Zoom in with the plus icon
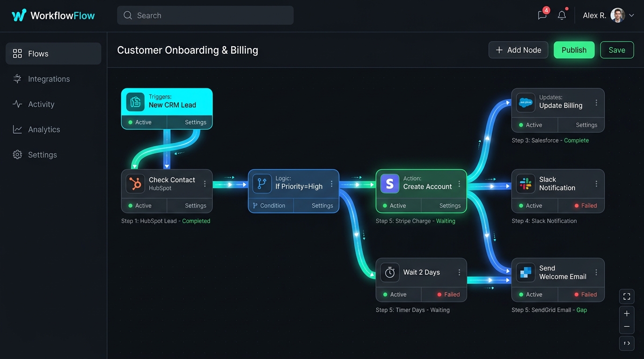Viewport: 644px width, 359px height. pos(627,314)
